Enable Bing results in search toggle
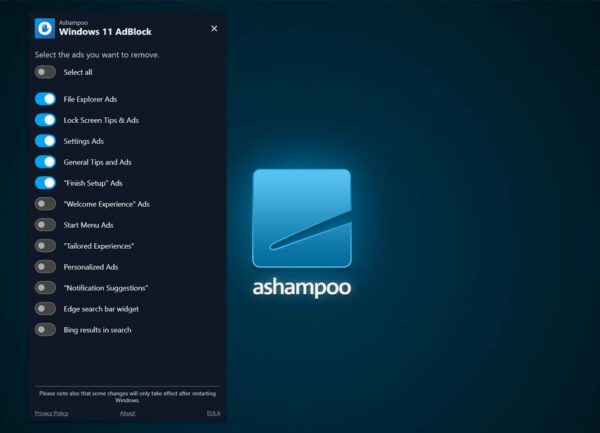 pyautogui.click(x=45, y=330)
